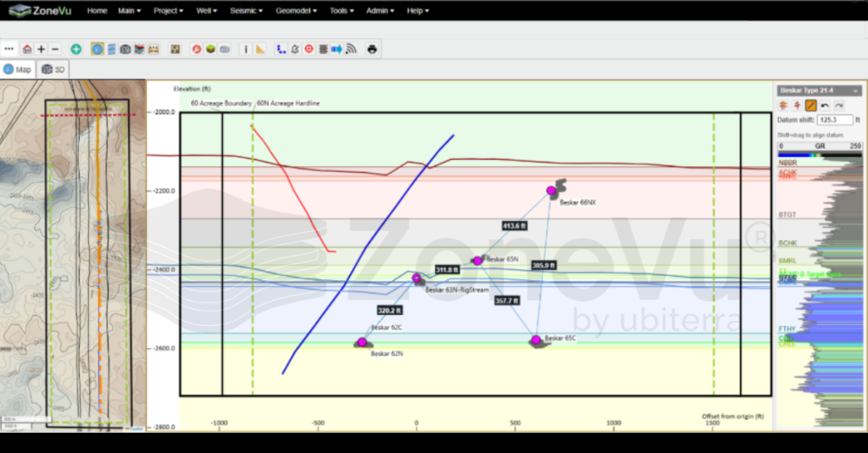This screenshot has width=868, height=453.
Task: Click the green terrain block icon
Action: [x=210, y=49]
